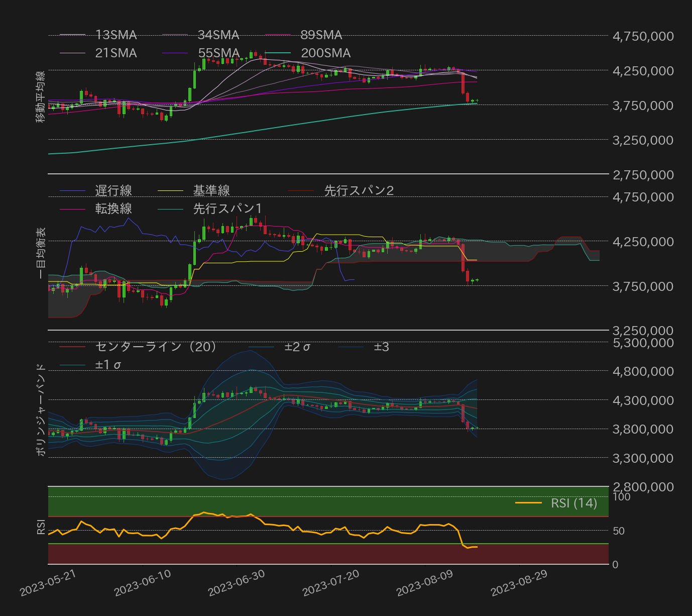The image size is (692, 616).
Task: Click 3,750,000 tick in the 一目均衡表 panel
Action: (x=643, y=286)
